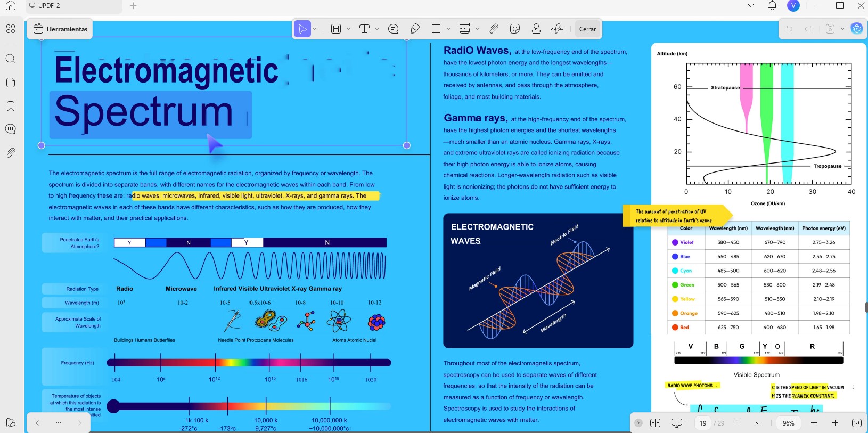Open the attachments paperclip panel in left sidebar

point(11,153)
